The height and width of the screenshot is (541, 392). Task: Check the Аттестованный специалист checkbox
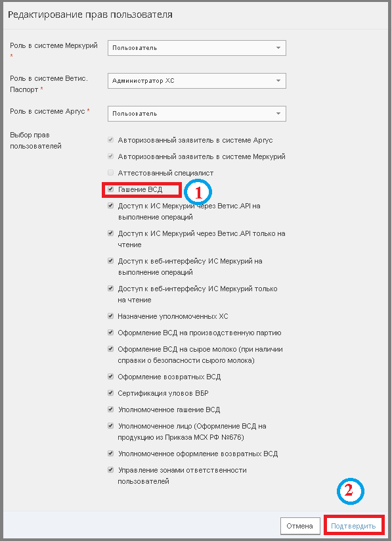(x=111, y=173)
